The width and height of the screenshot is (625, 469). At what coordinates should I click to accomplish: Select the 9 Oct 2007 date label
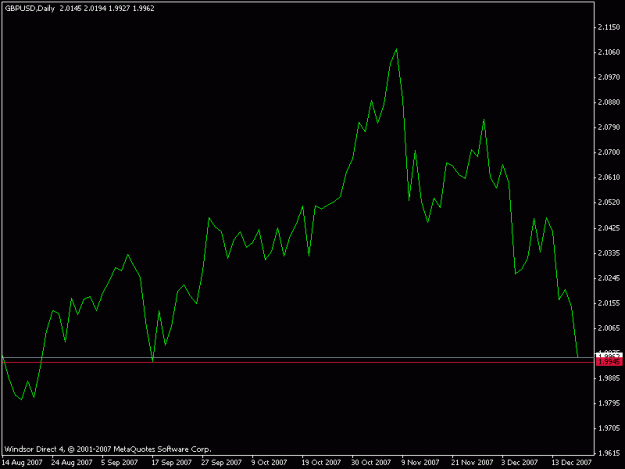coord(269,463)
